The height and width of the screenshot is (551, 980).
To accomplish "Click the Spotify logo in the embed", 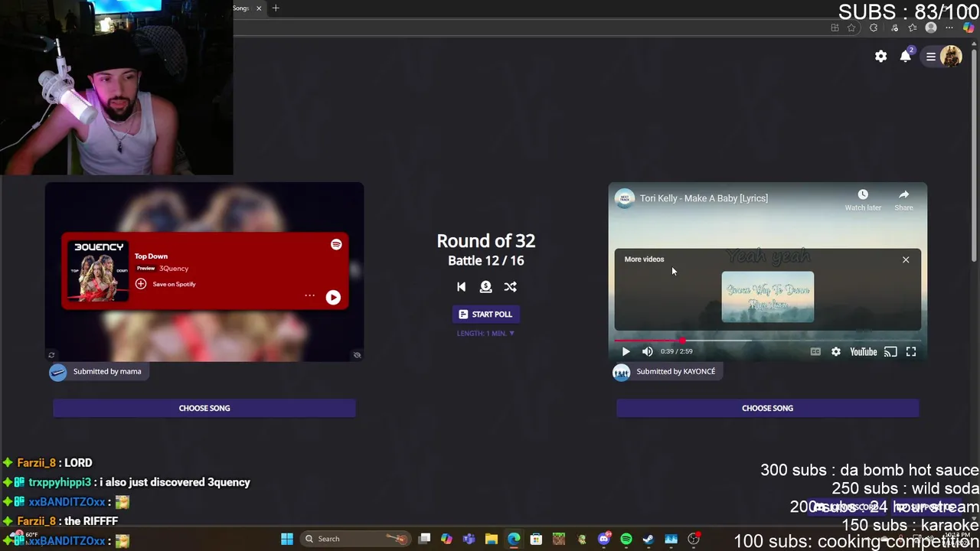I will click(x=336, y=245).
